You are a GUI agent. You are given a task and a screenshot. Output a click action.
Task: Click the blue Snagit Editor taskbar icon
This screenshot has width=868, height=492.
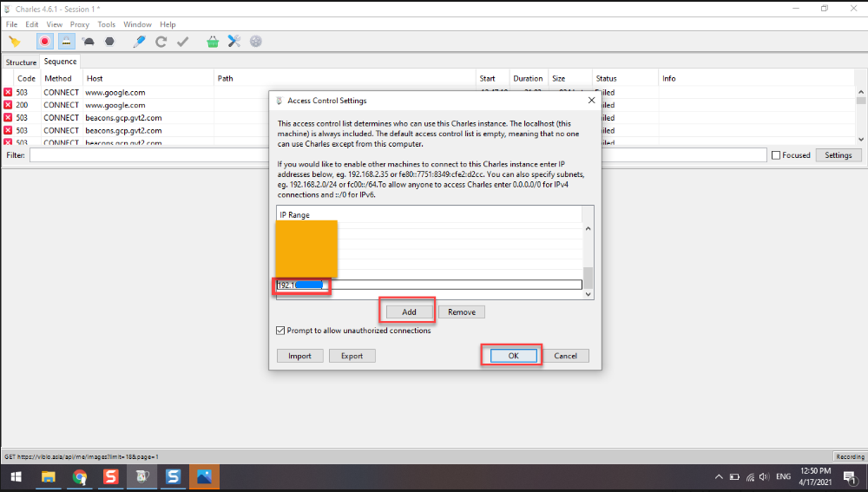coord(174,477)
